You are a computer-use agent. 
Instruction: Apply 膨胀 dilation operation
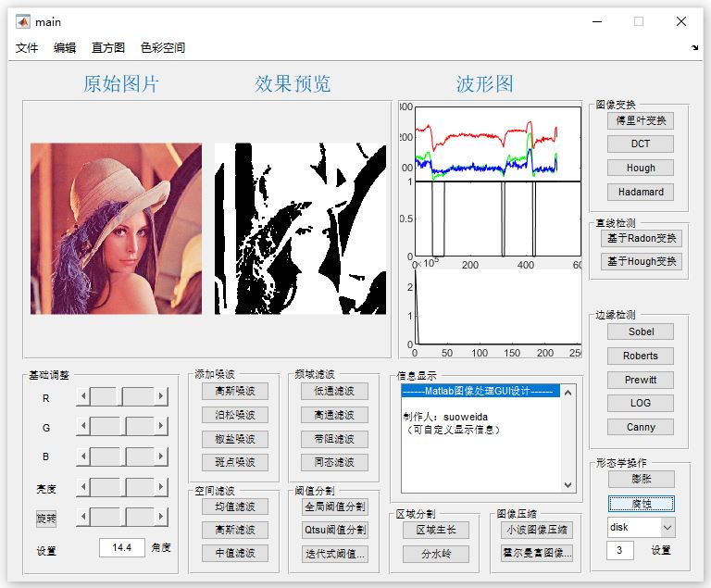click(642, 479)
